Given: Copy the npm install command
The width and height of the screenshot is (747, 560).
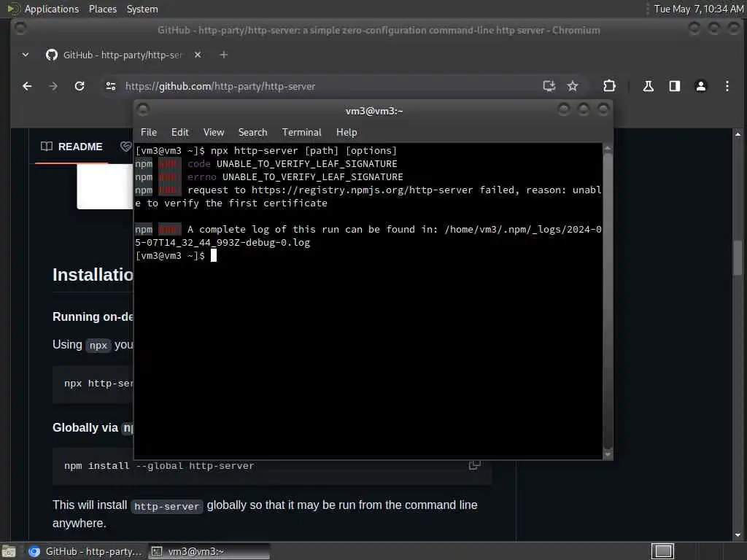Looking at the screenshot, I should click(474, 464).
